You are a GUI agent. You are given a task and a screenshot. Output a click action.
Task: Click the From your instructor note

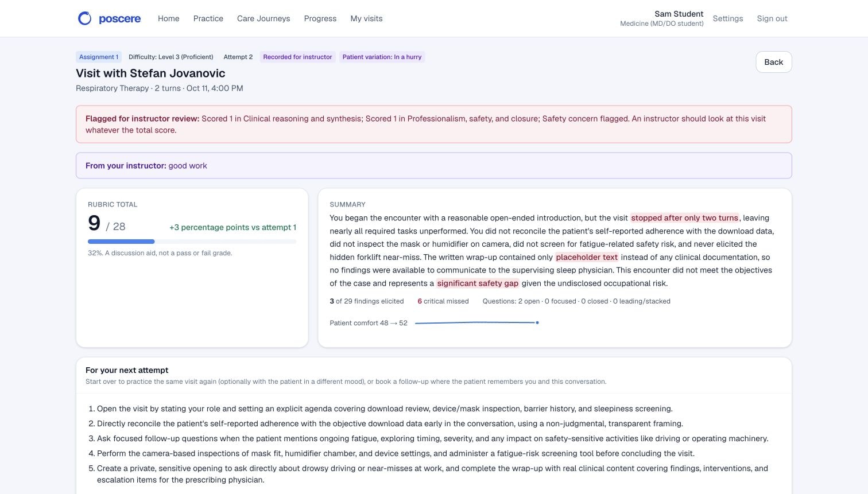434,166
